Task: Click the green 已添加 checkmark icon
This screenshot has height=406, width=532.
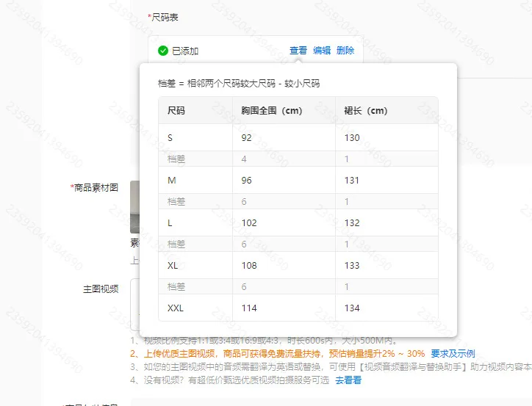Action: [x=163, y=51]
